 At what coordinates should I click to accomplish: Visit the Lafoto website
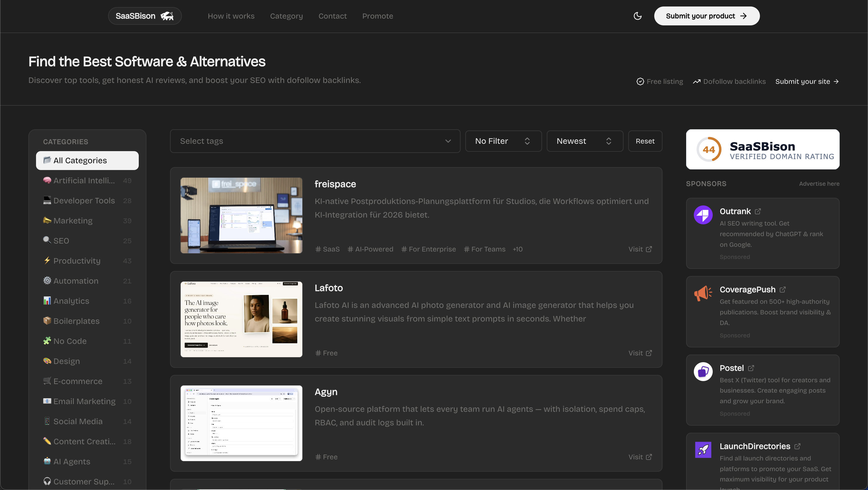pyautogui.click(x=640, y=353)
